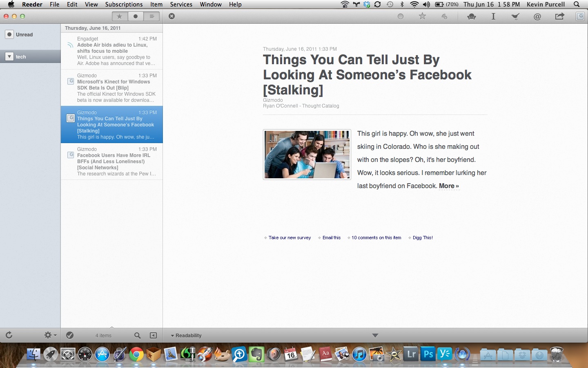This screenshot has width=588, height=368.
Task: Click the Dropbox menu bar icon
Action: pos(367,4)
